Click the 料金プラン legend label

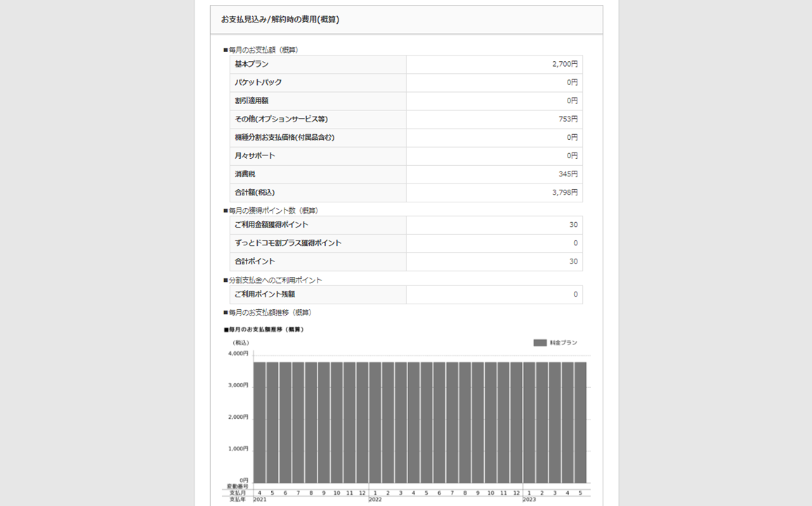point(563,343)
